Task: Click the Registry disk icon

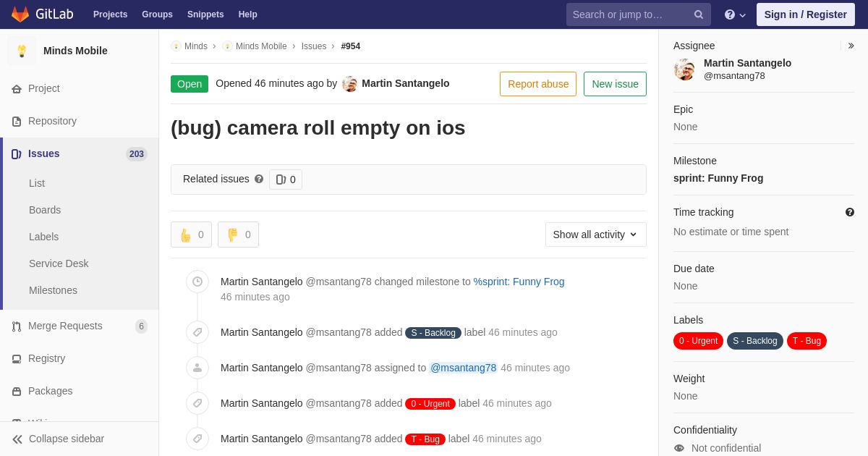Action: tap(17, 359)
